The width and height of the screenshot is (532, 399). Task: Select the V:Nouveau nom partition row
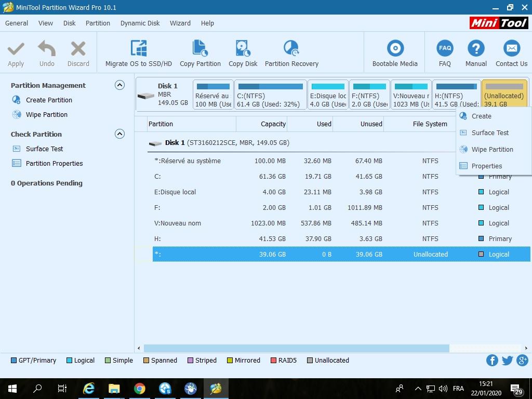pyautogui.click(x=341, y=223)
